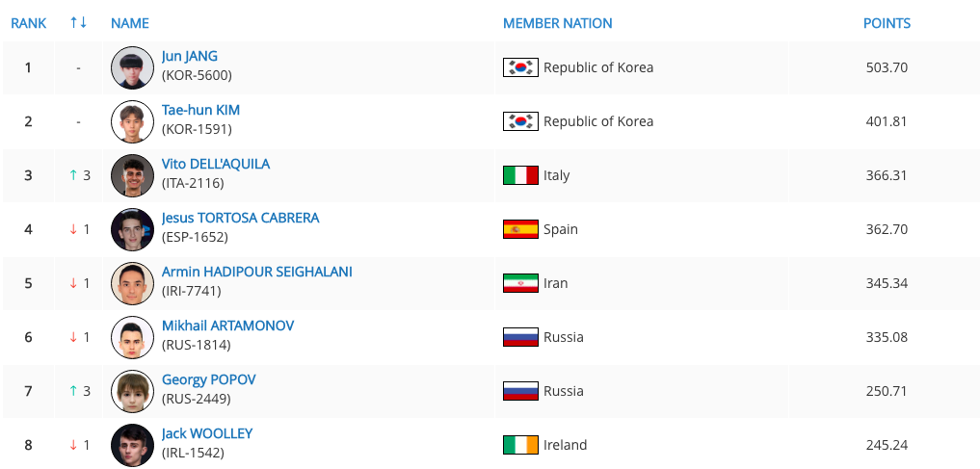Click Russia flag in Mikhail ARTAMONOV's row
The width and height of the screenshot is (980, 469).
[x=520, y=337]
